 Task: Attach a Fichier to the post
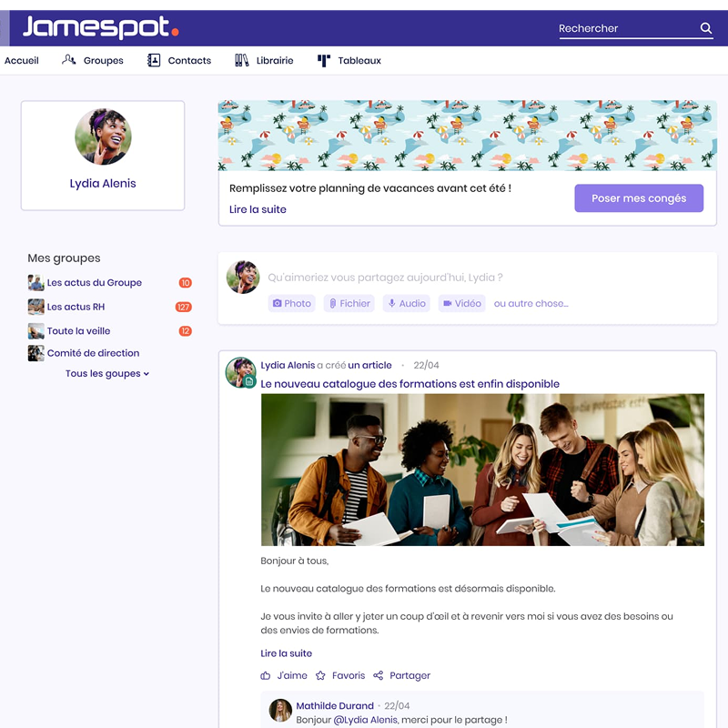coord(349,303)
